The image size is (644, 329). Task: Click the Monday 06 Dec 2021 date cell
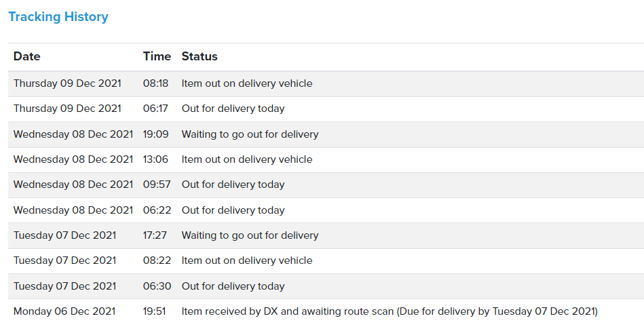tap(64, 311)
